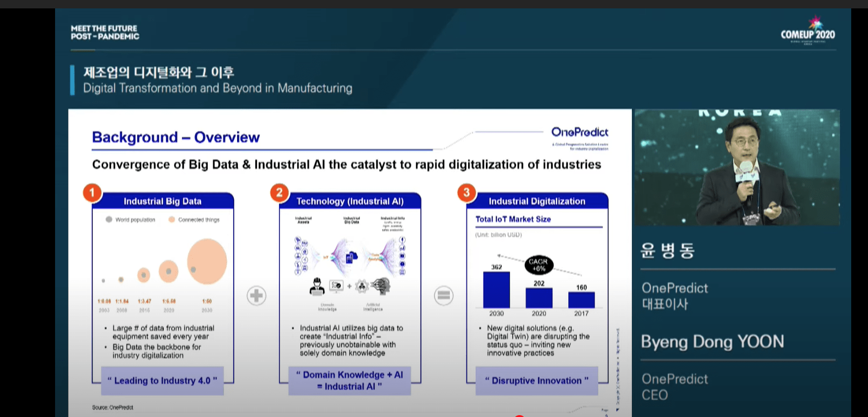Viewport: 868px width, 417px height.
Task: Click the MEET THE FUTURE POST-PANDEMIC logo
Action: pos(105,32)
